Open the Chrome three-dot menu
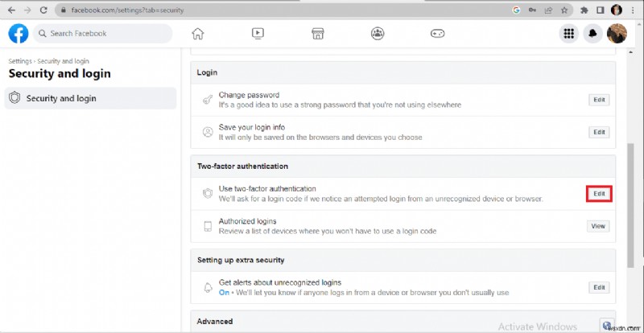The width and height of the screenshot is (644, 333). [x=633, y=10]
